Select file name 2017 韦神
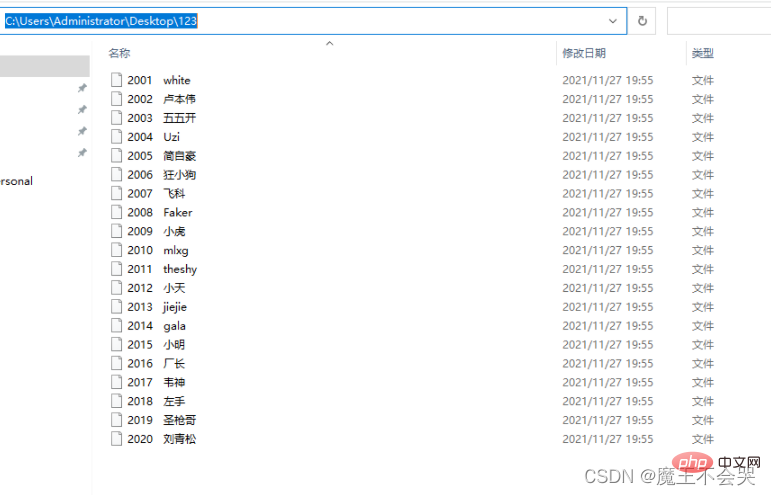771x495 pixels. 156,382
